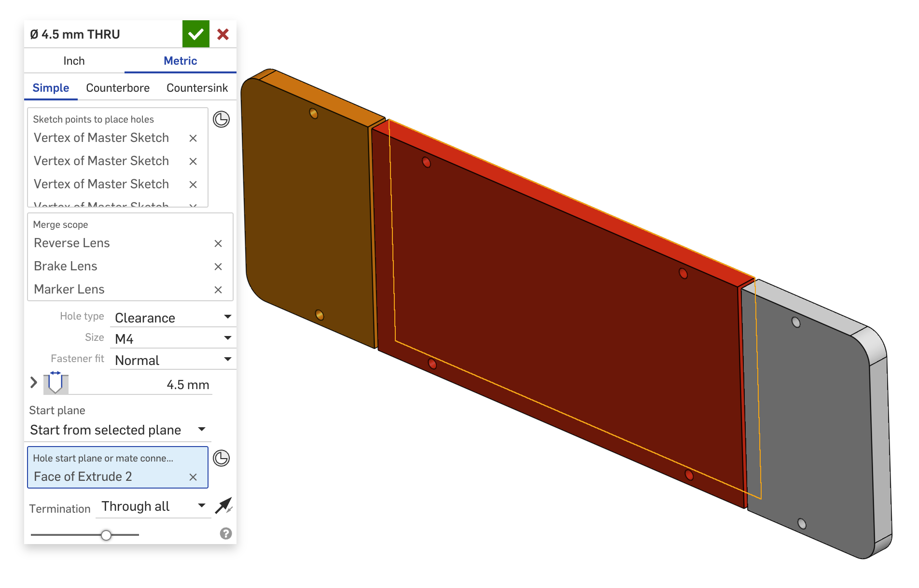Open history clock beside sketch points list
The height and width of the screenshot is (588, 919).
click(222, 119)
